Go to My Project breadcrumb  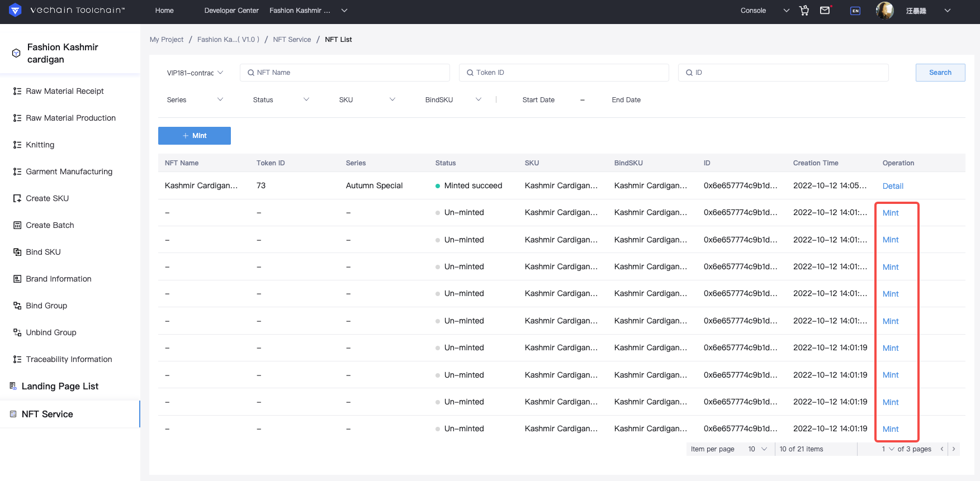167,40
